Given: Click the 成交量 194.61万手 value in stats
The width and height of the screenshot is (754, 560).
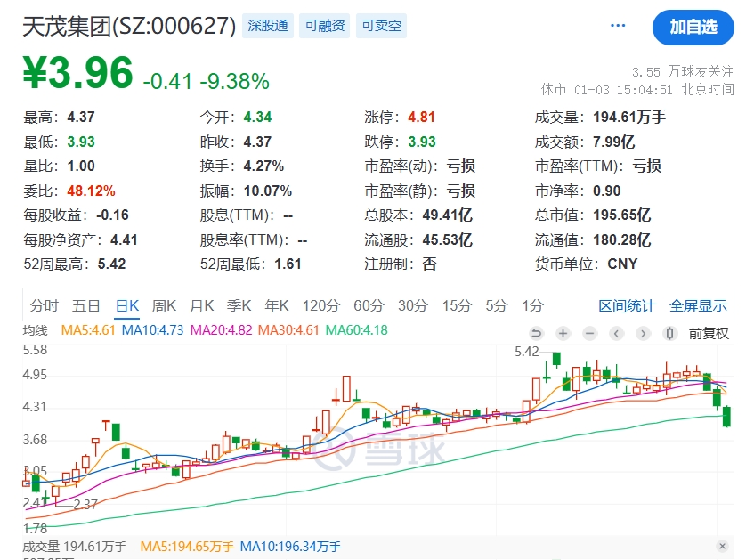Looking at the screenshot, I should (629, 117).
